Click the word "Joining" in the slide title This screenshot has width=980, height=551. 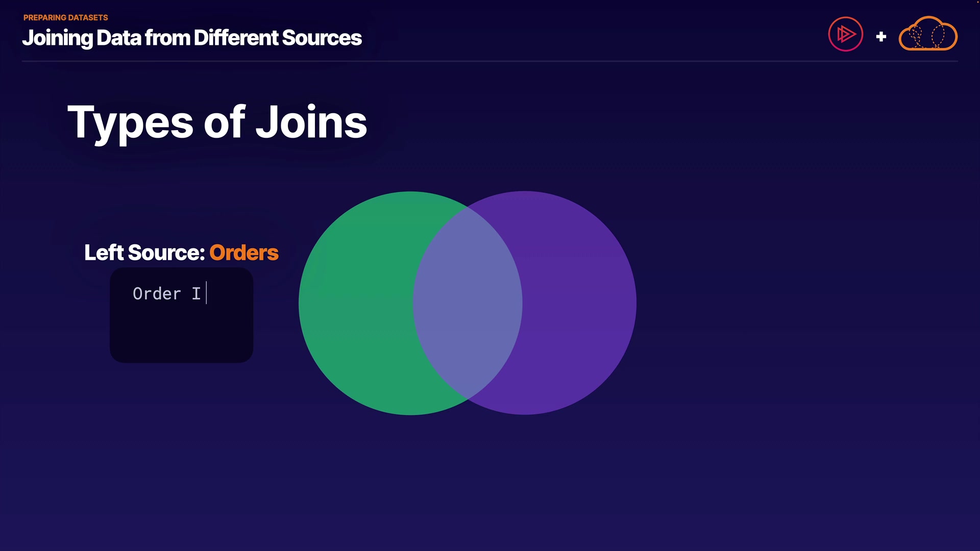57,38
